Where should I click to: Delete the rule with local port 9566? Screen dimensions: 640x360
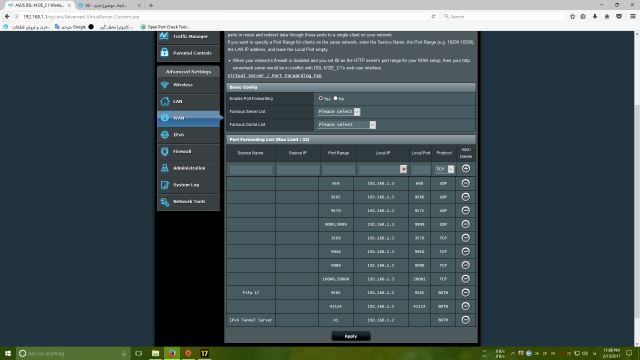(466, 197)
